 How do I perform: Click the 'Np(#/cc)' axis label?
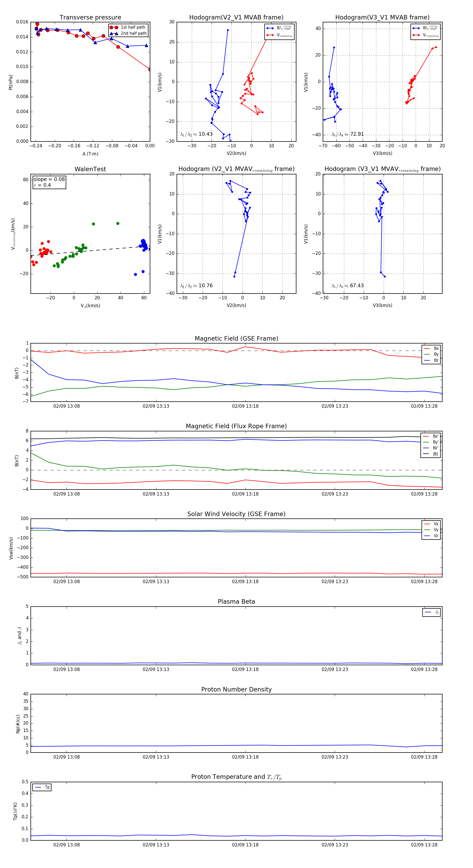tap(18, 724)
